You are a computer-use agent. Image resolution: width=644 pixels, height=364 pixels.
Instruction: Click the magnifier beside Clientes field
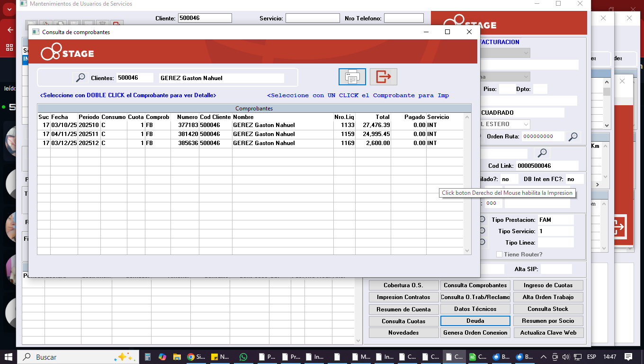(x=80, y=78)
